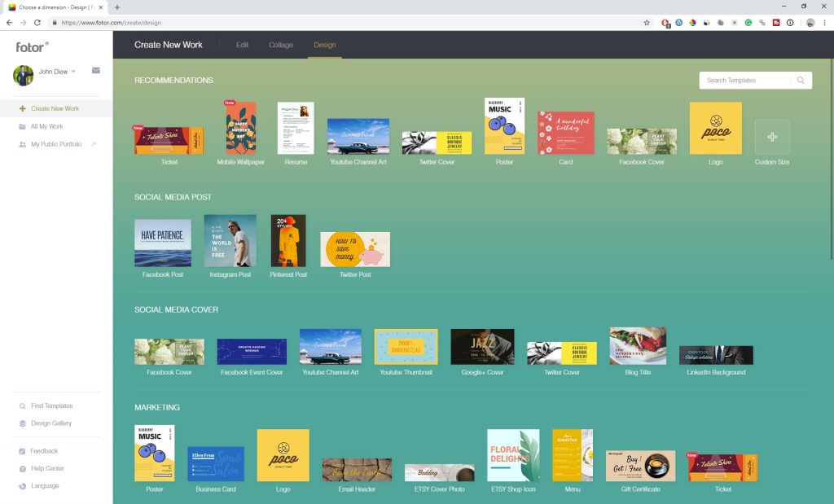Open the Blog Title template thumbnail

click(638, 346)
